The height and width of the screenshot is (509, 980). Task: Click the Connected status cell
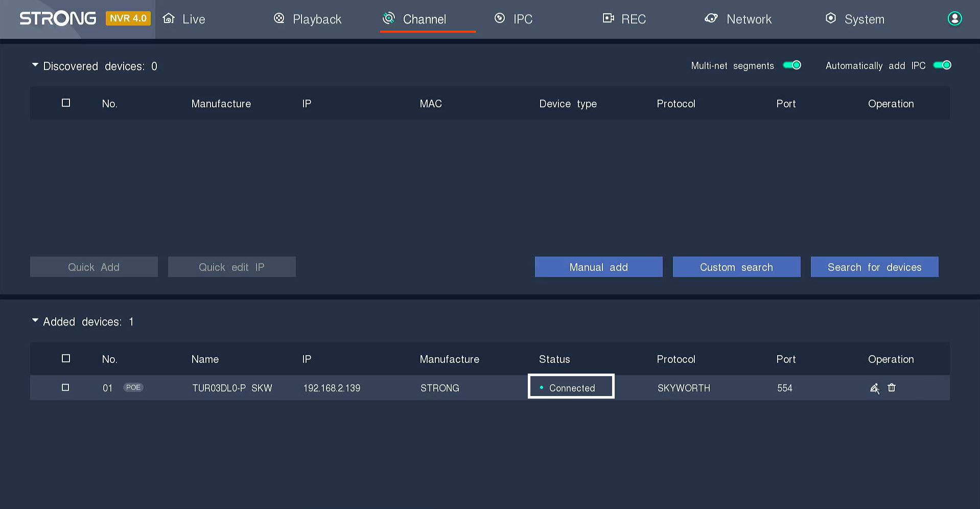(571, 386)
